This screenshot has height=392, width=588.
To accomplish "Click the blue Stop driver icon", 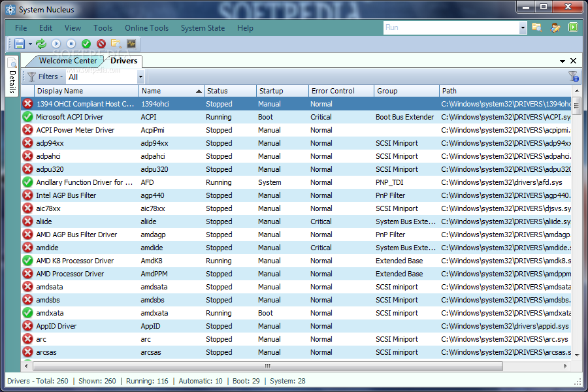I will pyautogui.click(x=71, y=44).
